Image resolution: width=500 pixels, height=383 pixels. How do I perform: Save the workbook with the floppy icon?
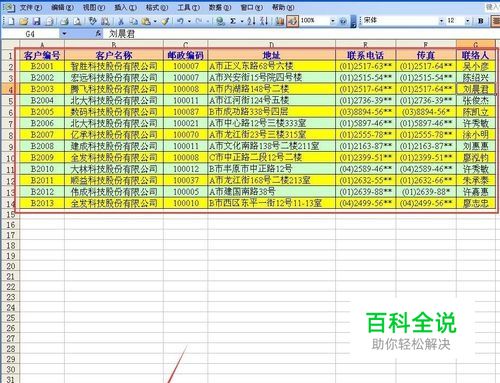pyautogui.click(x=36, y=21)
